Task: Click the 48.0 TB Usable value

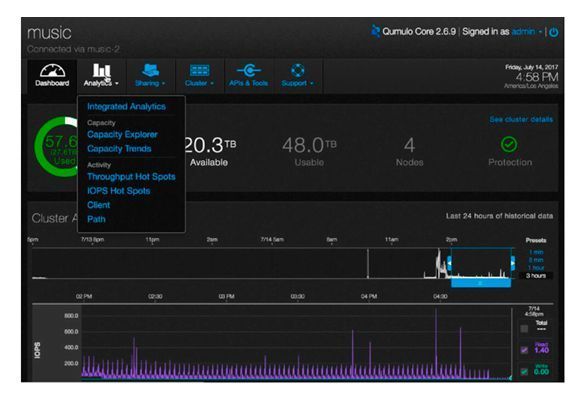Action: (309, 145)
